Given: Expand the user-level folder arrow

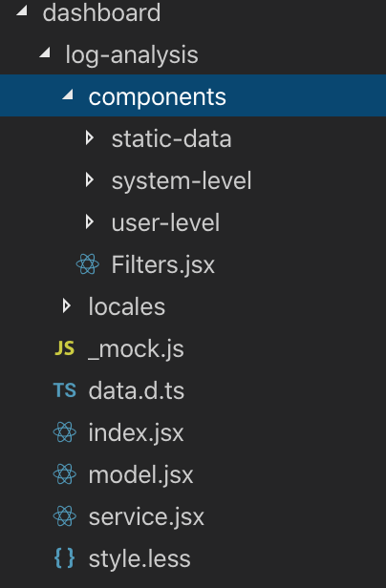Looking at the screenshot, I should click(89, 222).
